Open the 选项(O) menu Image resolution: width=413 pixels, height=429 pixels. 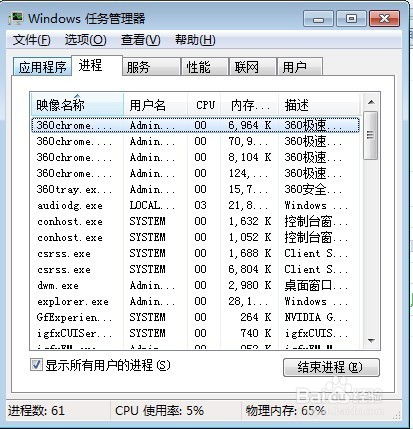pyautogui.click(x=86, y=40)
